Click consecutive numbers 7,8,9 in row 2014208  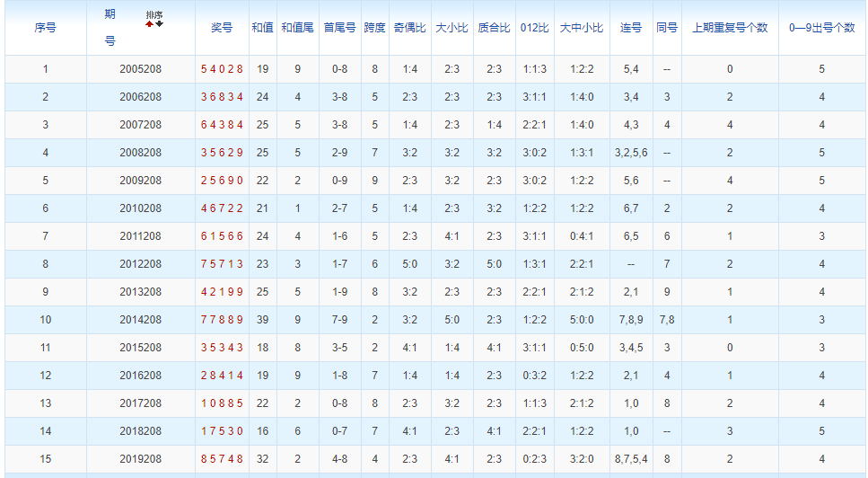pyautogui.click(x=631, y=320)
